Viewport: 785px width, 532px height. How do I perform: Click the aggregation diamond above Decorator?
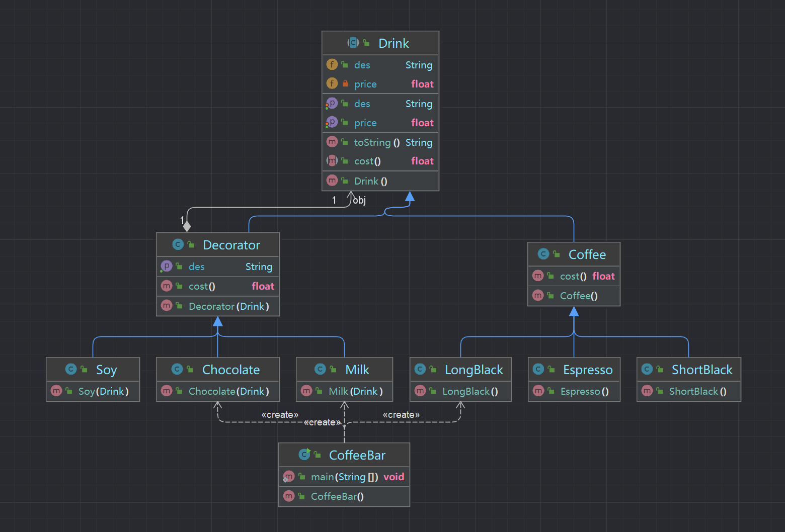tap(187, 226)
